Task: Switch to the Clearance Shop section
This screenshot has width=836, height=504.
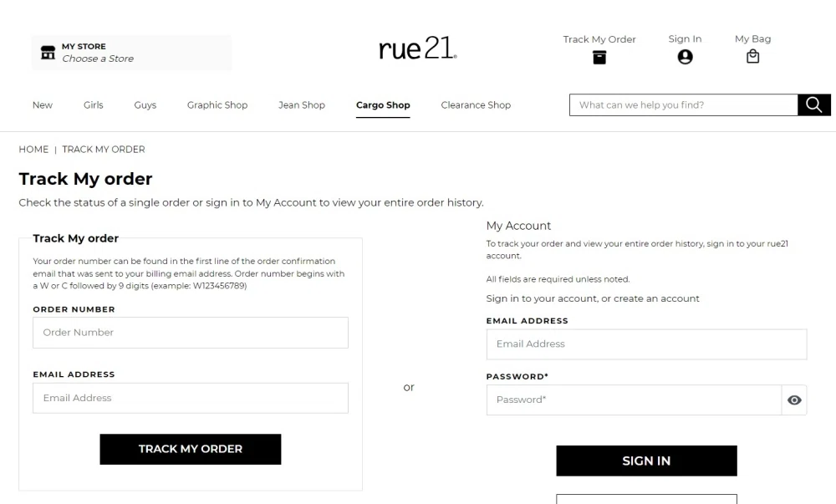Action: (476, 104)
